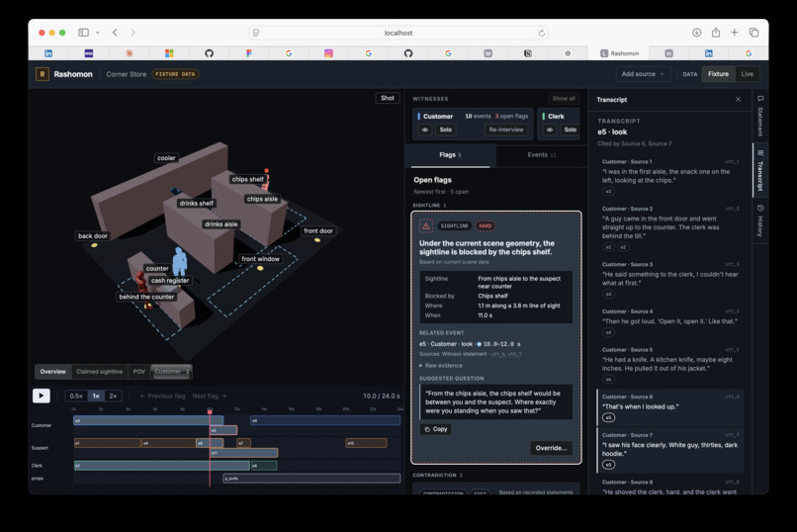Solo the Customer witness

tap(446, 130)
